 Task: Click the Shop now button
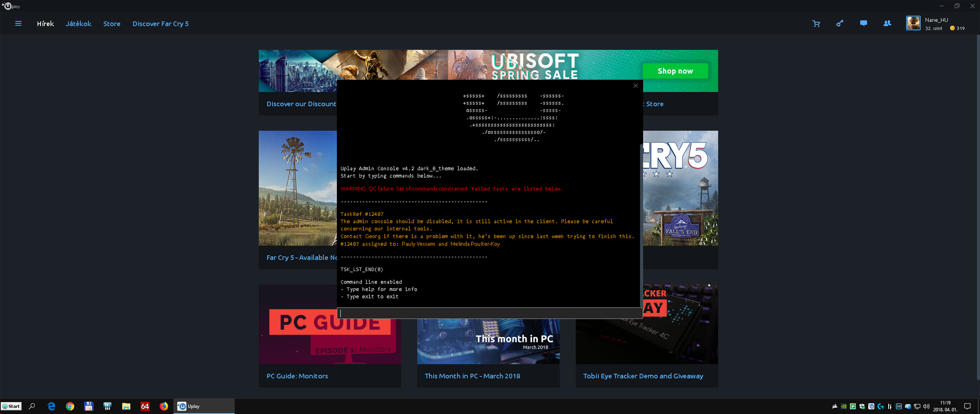pyautogui.click(x=675, y=71)
